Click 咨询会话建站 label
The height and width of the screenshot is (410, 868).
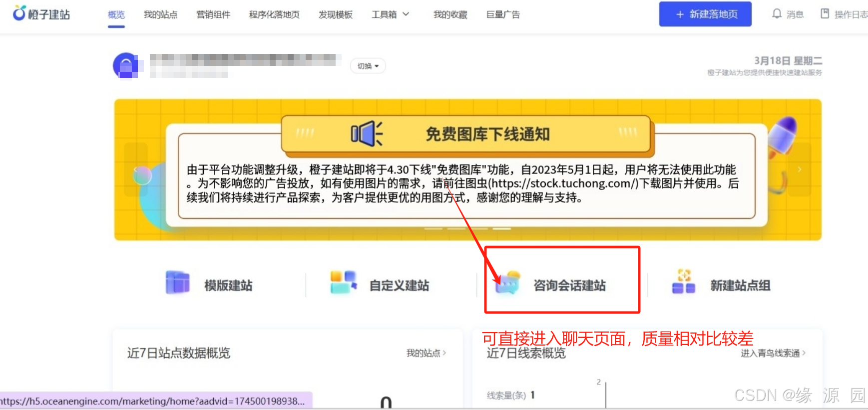tap(569, 285)
